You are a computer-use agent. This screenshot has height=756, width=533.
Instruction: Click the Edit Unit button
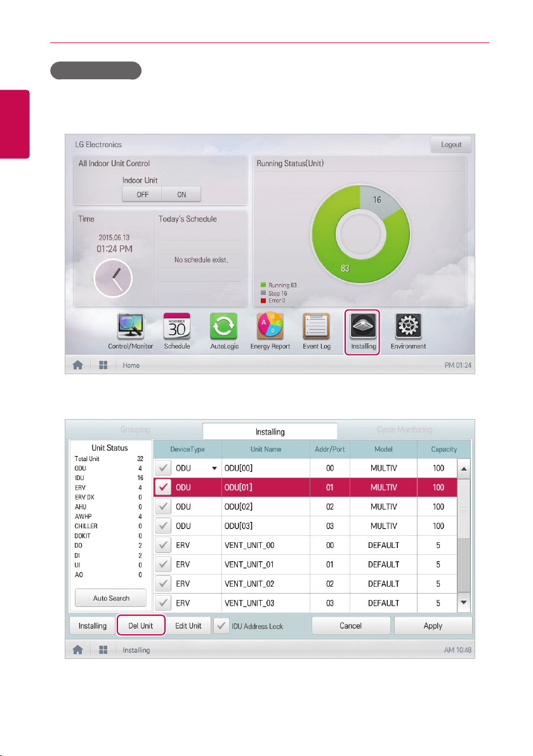coord(188,626)
